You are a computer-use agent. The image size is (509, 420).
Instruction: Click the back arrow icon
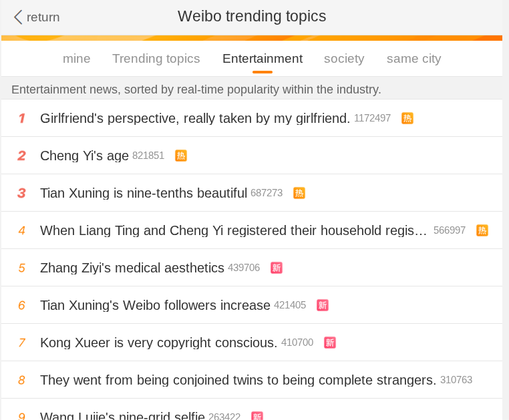coord(18,17)
